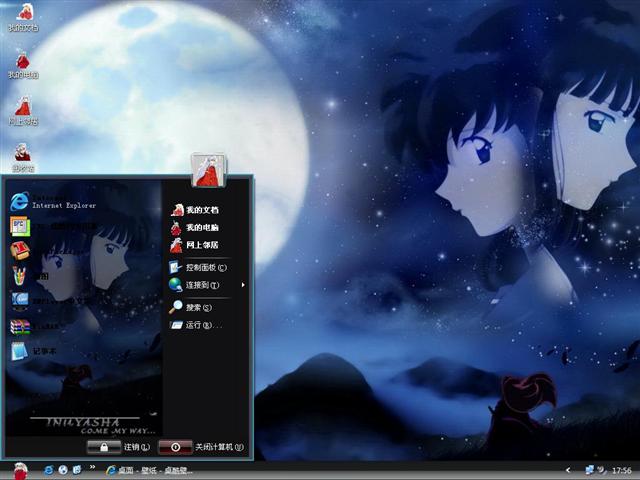Open 控制面板(C) Control Panel

pos(198,267)
